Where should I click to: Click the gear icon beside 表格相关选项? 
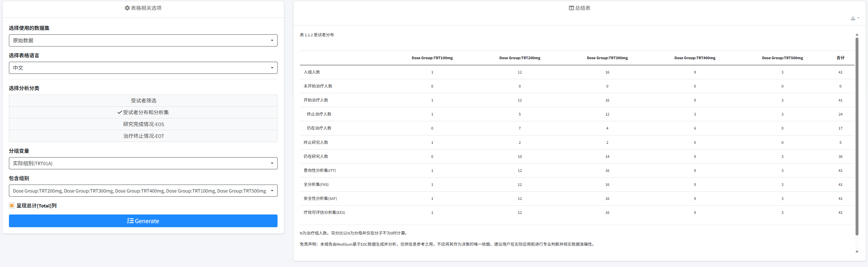pyautogui.click(x=127, y=8)
